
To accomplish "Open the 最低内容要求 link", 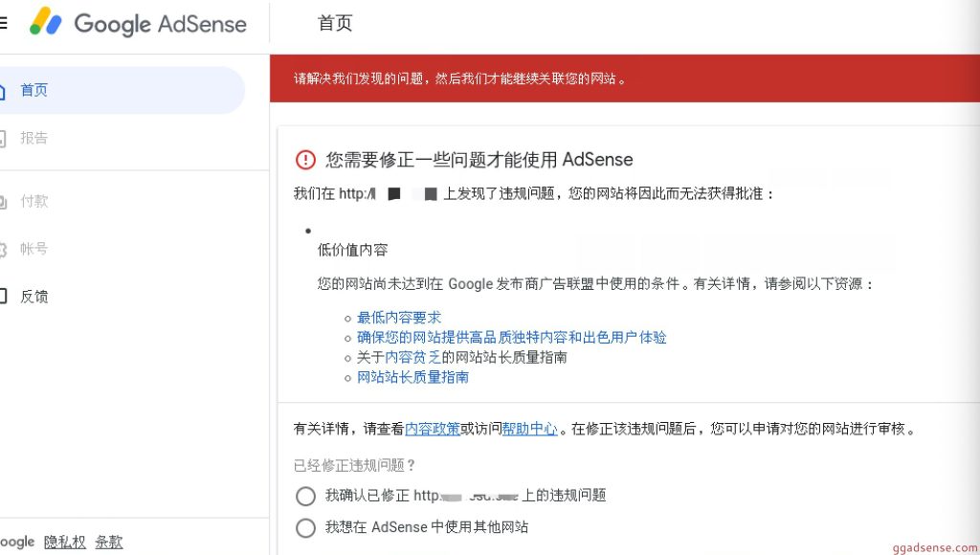I will (399, 318).
